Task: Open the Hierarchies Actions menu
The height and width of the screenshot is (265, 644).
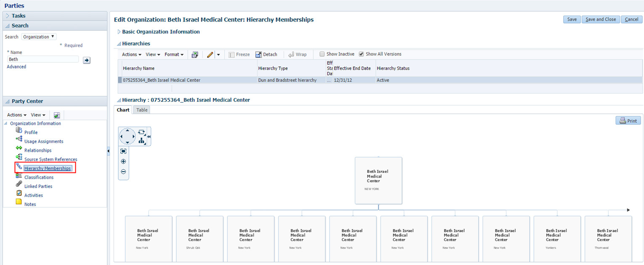Action: pyautogui.click(x=132, y=54)
